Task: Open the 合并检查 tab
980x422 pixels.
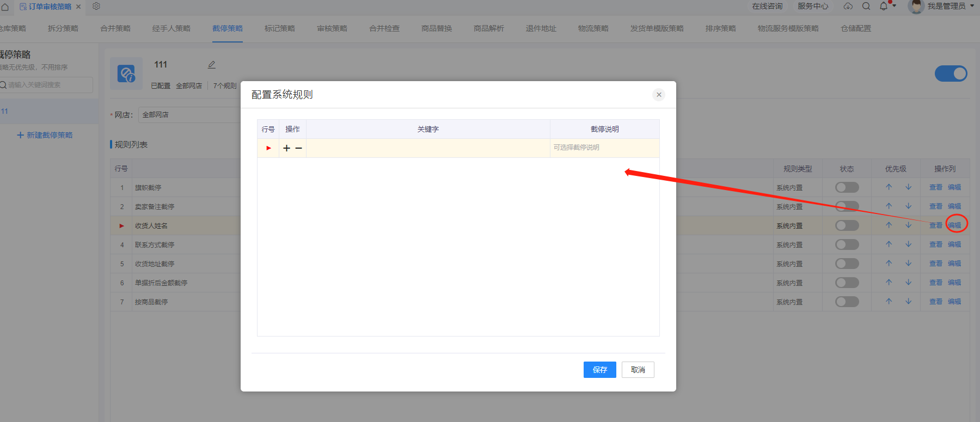Action: (x=384, y=28)
